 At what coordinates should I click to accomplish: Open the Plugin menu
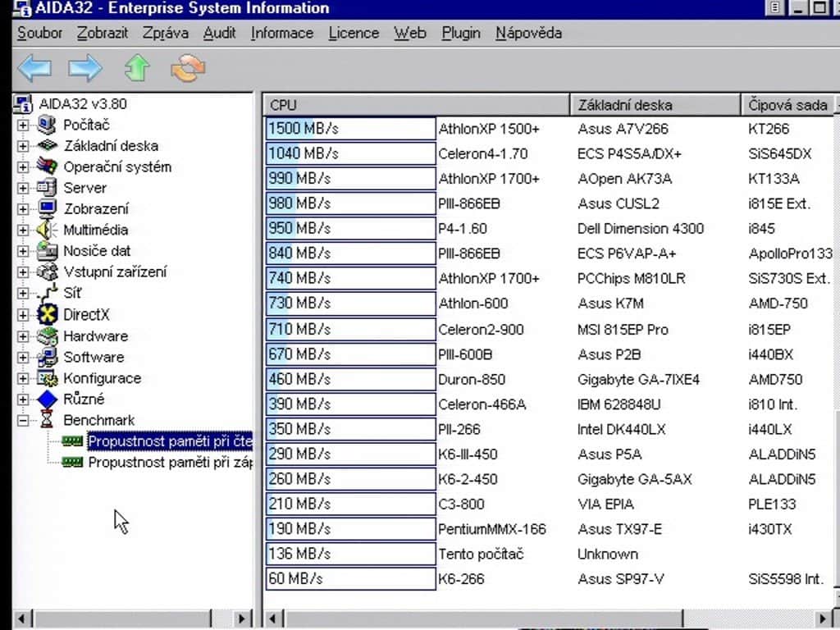click(x=461, y=33)
